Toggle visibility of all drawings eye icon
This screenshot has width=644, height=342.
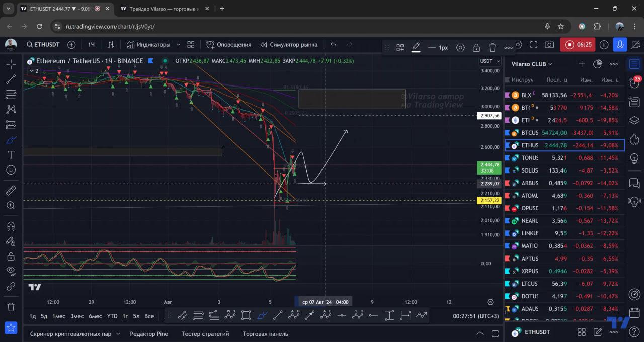coord(11,271)
